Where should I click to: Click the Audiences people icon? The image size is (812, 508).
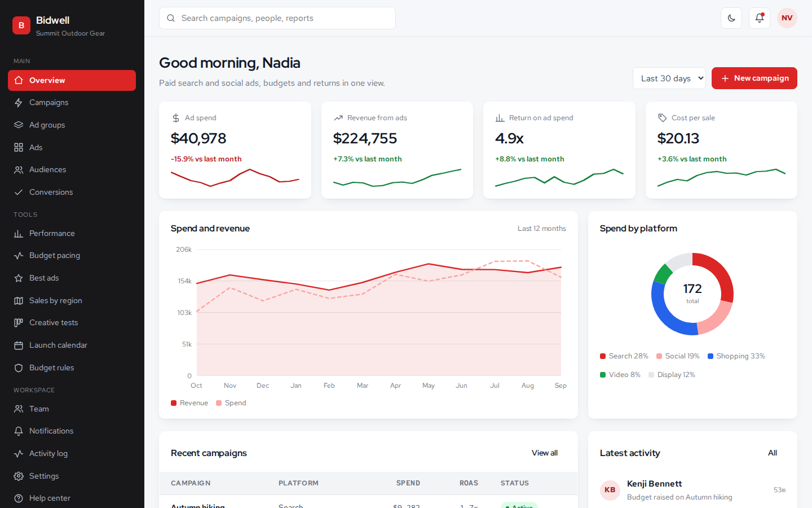click(x=19, y=170)
